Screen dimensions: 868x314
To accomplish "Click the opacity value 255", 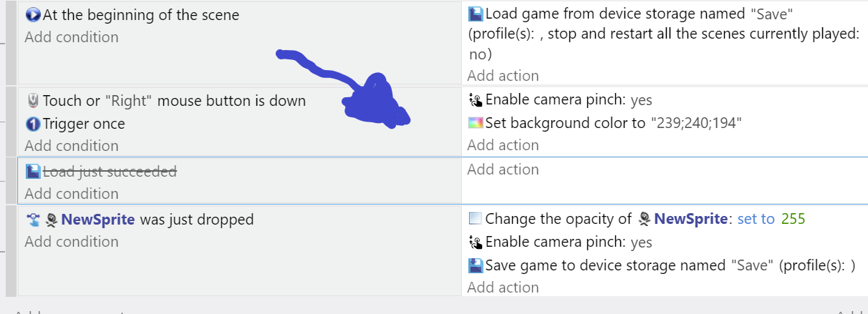I will tap(794, 219).
